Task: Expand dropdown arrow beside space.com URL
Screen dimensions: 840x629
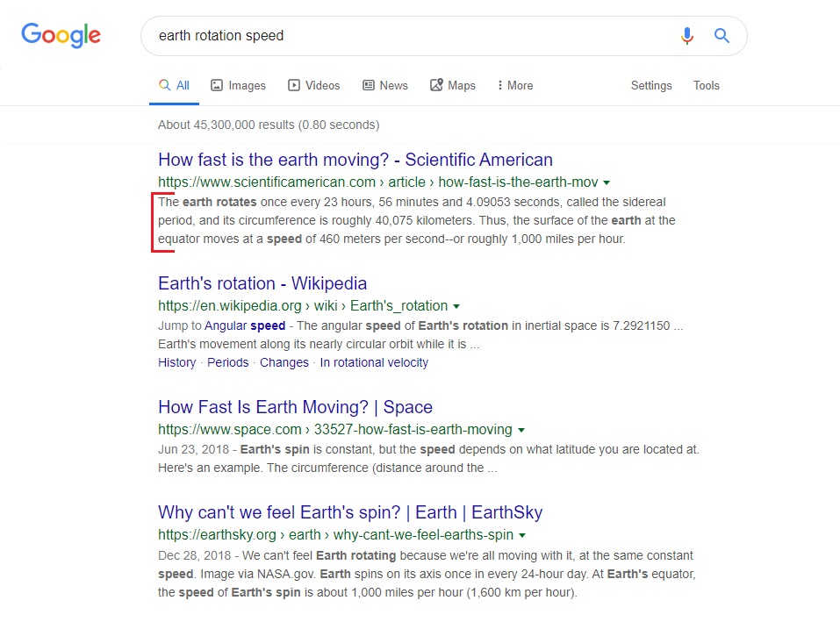Action: tap(521, 430)
